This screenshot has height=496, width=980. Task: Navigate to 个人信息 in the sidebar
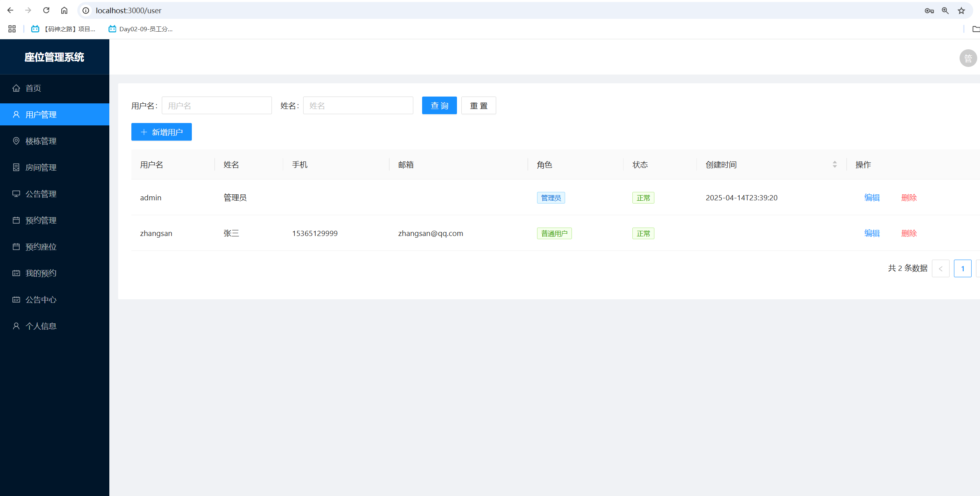pos(41,326)
